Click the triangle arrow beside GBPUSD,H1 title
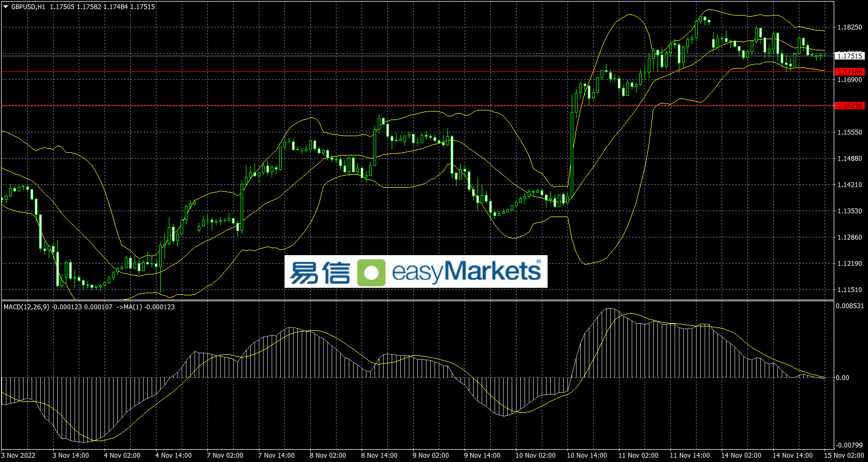The image size is (868, 462). (x=6, y=7)
